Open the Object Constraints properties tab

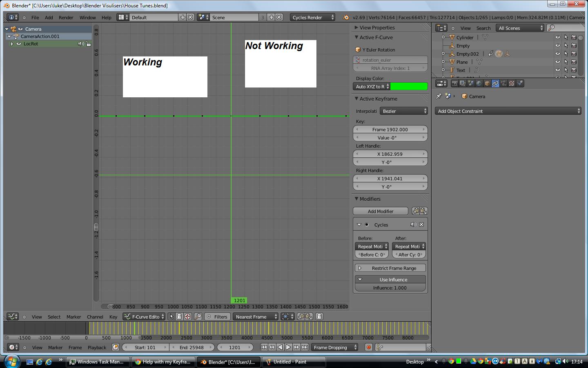click(x=495, y=83)
